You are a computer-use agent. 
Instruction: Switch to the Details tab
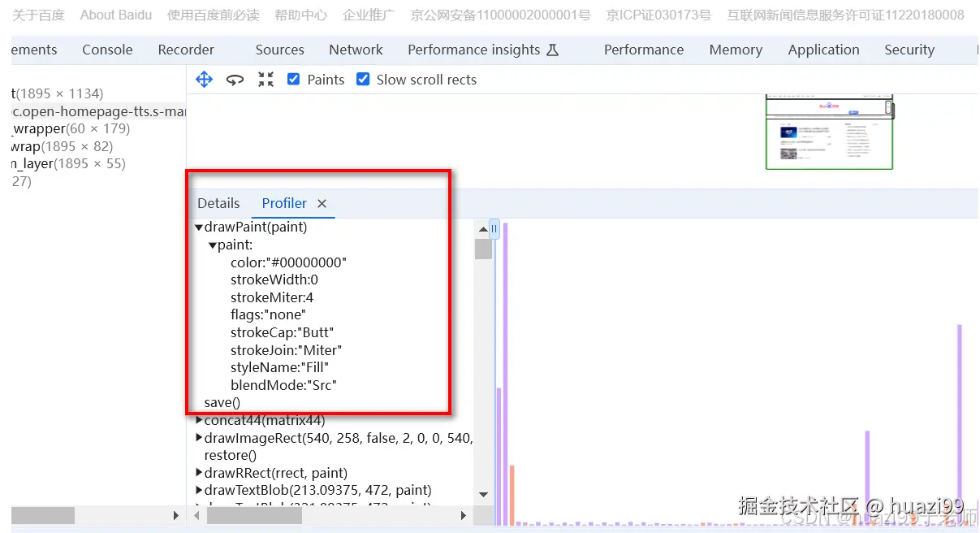(x=218, y=203)
